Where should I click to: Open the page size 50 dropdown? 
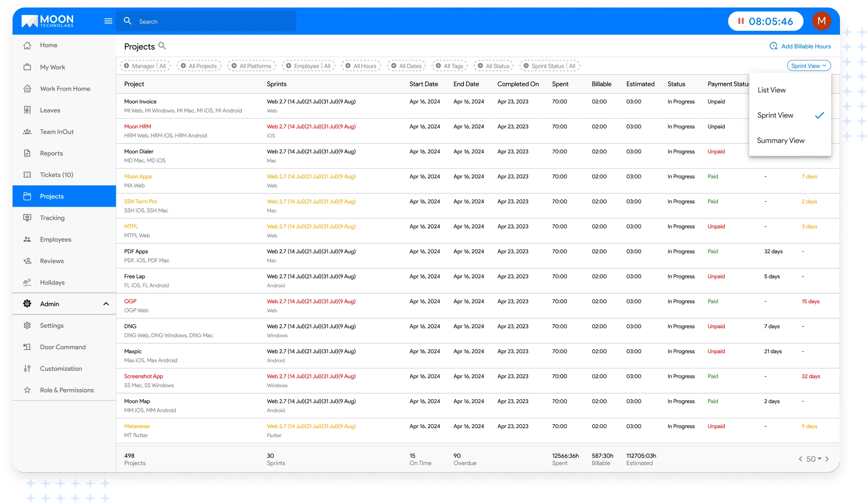(x=814, y=459)
